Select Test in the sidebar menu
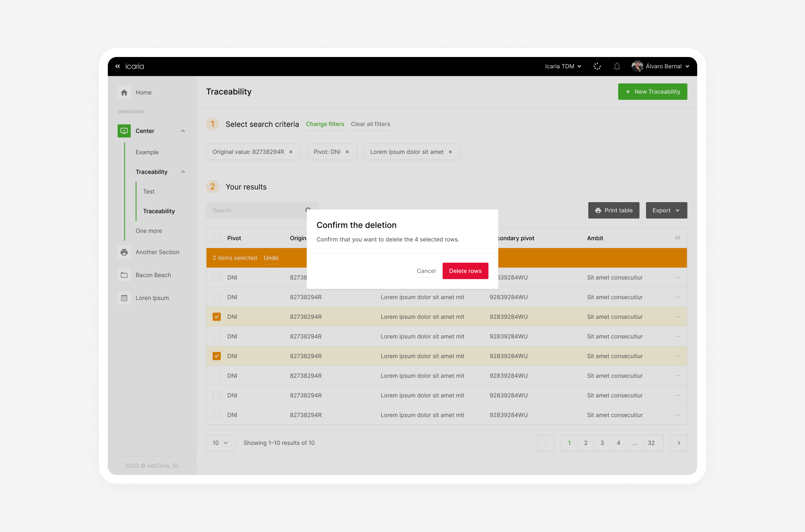 click(x=148, y=191)
